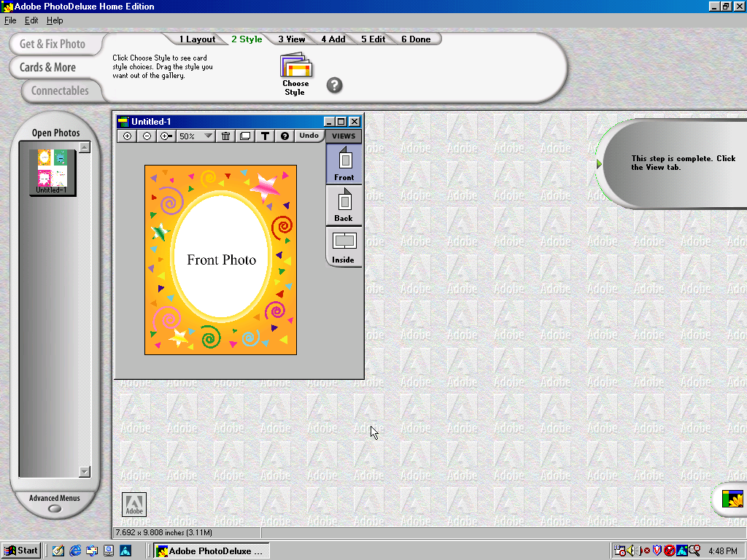747x560 pixels.
Task: Click the duplicate layers icon in toolbar
Action: [x=245, y=136]
